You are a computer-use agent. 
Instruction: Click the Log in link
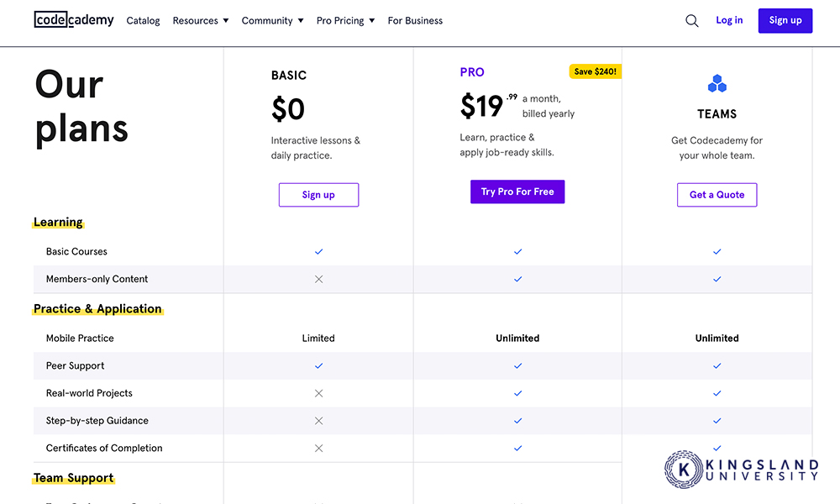pyautogui.click(x=729, y=20)
